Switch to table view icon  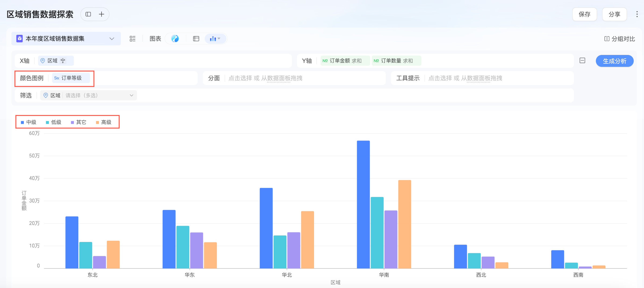[196, 39]
